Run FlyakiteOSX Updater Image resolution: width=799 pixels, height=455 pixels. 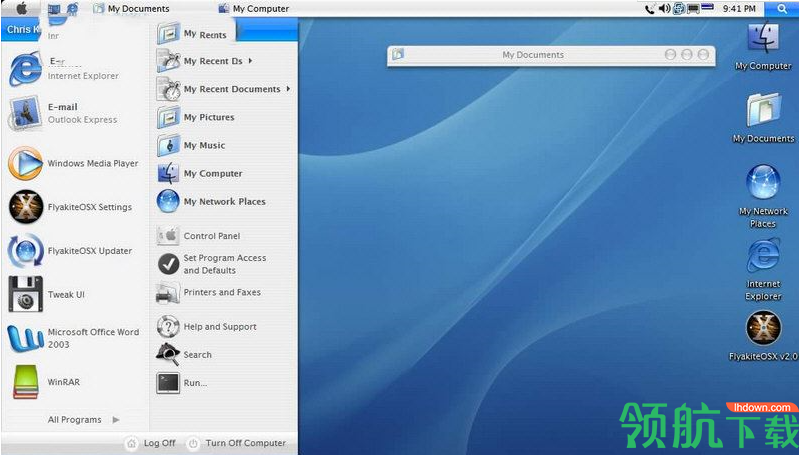pyautogui.click(x=70, y=251)
